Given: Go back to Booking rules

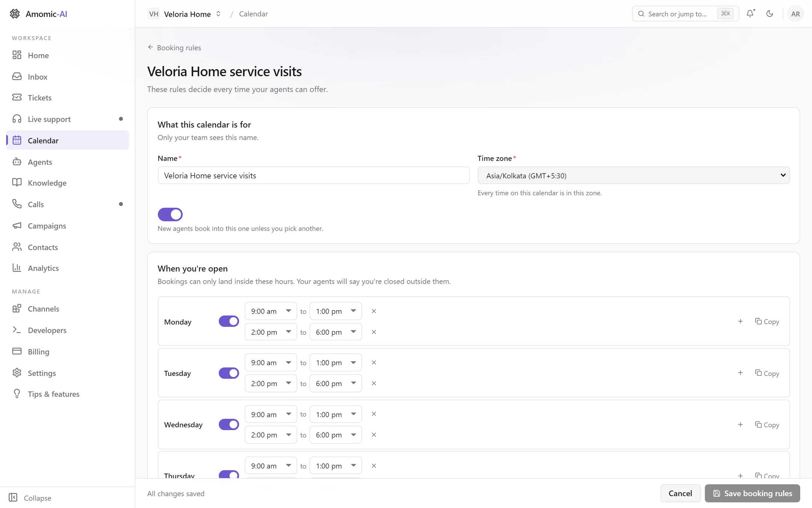Looking at the screenshot, I should point(174,47).
